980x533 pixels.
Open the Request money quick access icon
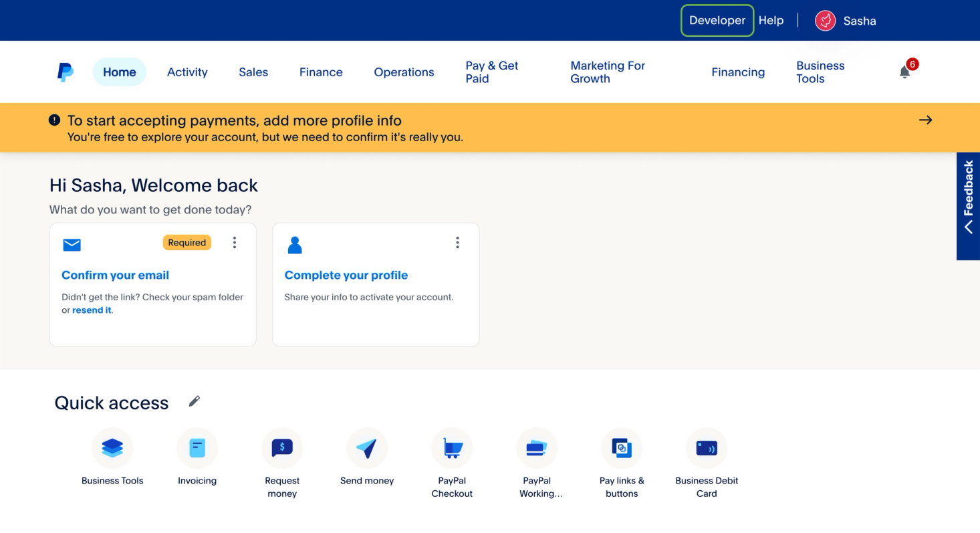click(282, 448)
